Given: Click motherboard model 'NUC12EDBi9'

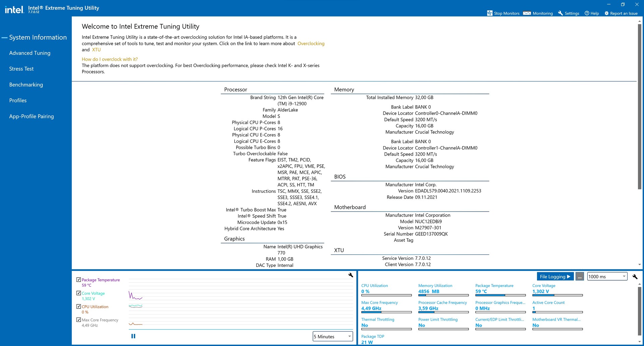Looking at the screenshot, I should coord(428,222).
